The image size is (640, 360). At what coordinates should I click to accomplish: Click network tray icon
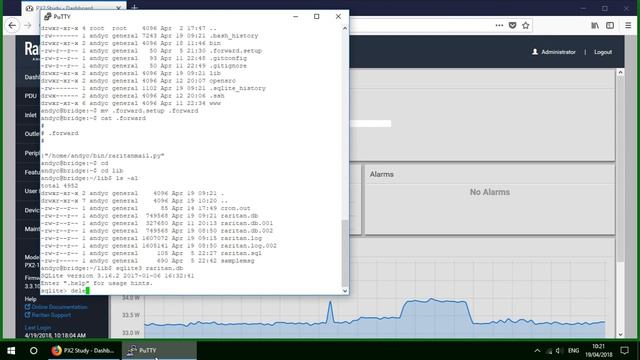tap(549, 351)
